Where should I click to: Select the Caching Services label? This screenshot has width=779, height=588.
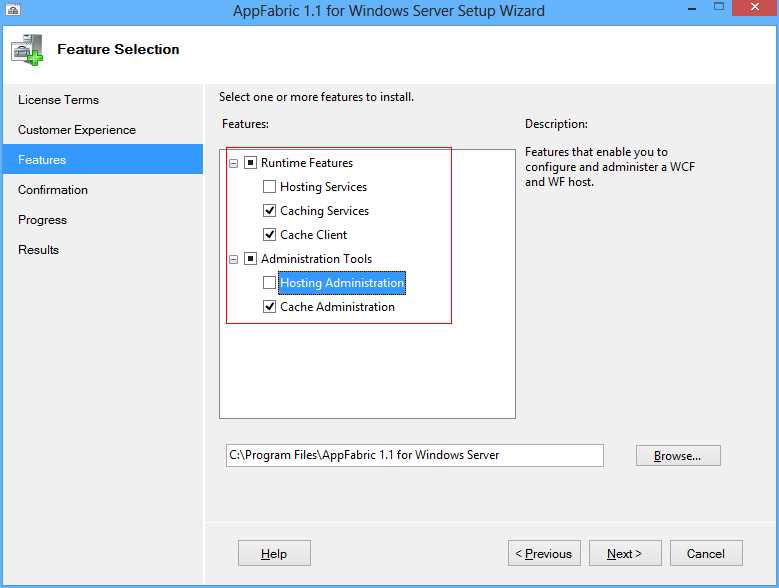point(324,211)
